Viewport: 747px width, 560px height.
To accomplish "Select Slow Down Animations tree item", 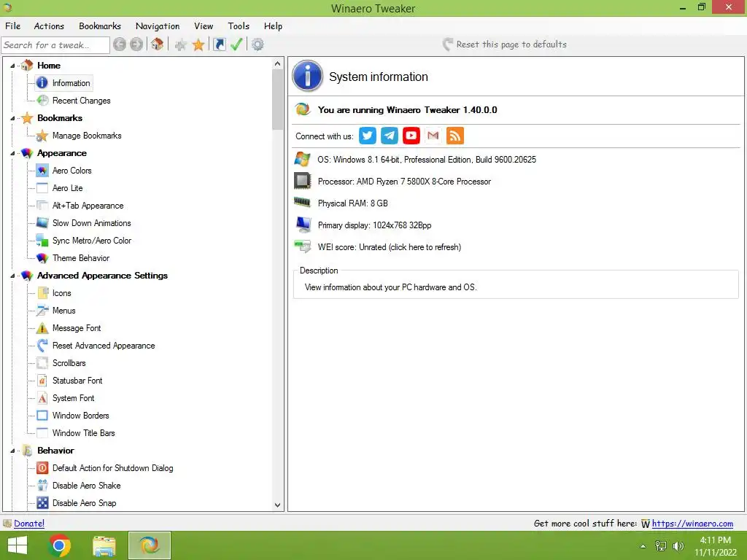I will click(x=91, y=223).
